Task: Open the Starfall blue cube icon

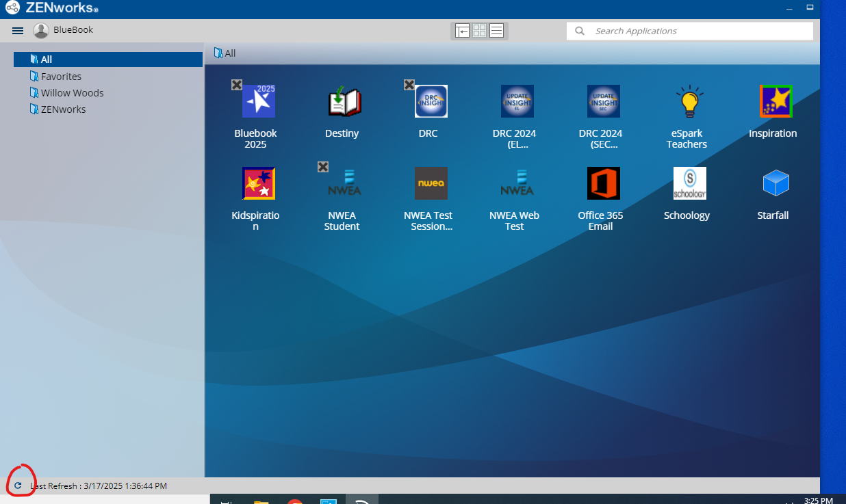Action: tap(775, 184)
